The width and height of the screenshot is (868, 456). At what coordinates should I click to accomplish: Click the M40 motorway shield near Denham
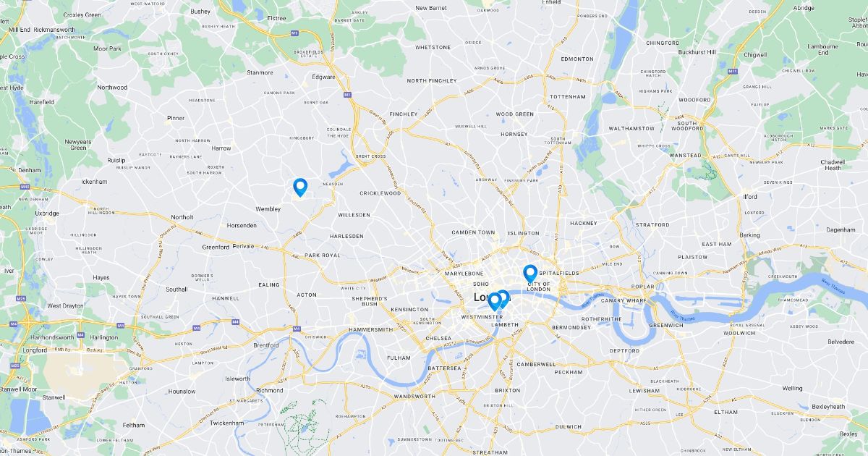(25, 187)
